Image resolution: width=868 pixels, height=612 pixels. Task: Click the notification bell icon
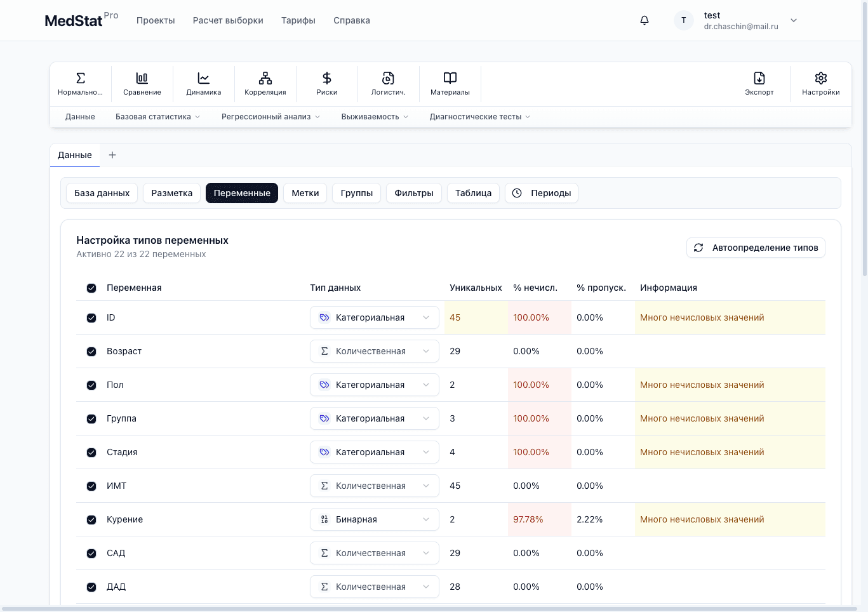[x=644, y=20]
